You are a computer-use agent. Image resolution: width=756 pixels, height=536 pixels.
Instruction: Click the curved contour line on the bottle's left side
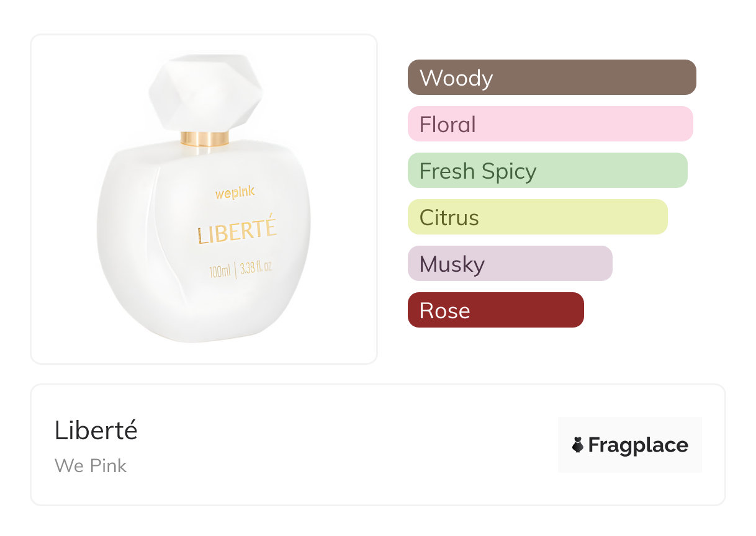(163, 248)
